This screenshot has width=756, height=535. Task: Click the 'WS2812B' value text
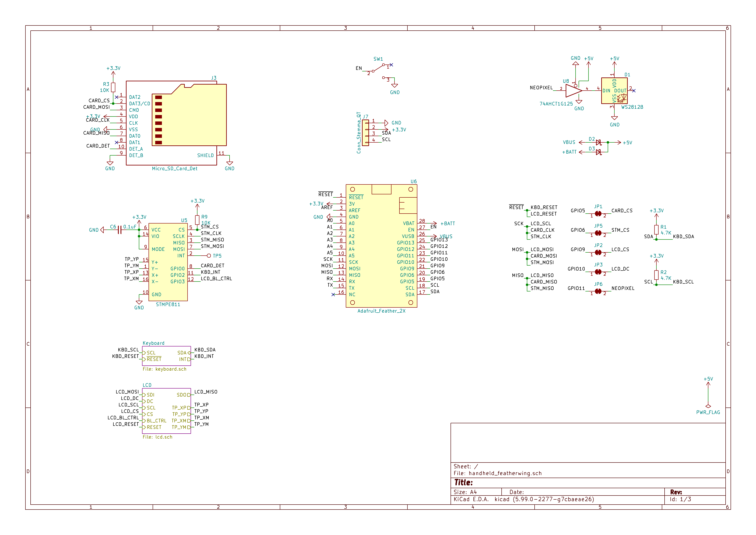[632, 107]
